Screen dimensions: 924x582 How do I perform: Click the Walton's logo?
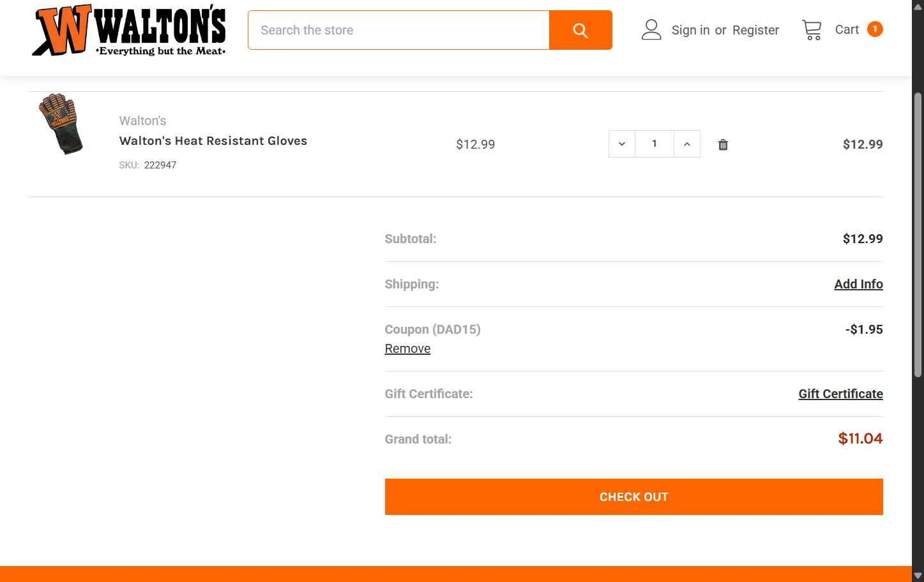129,30
